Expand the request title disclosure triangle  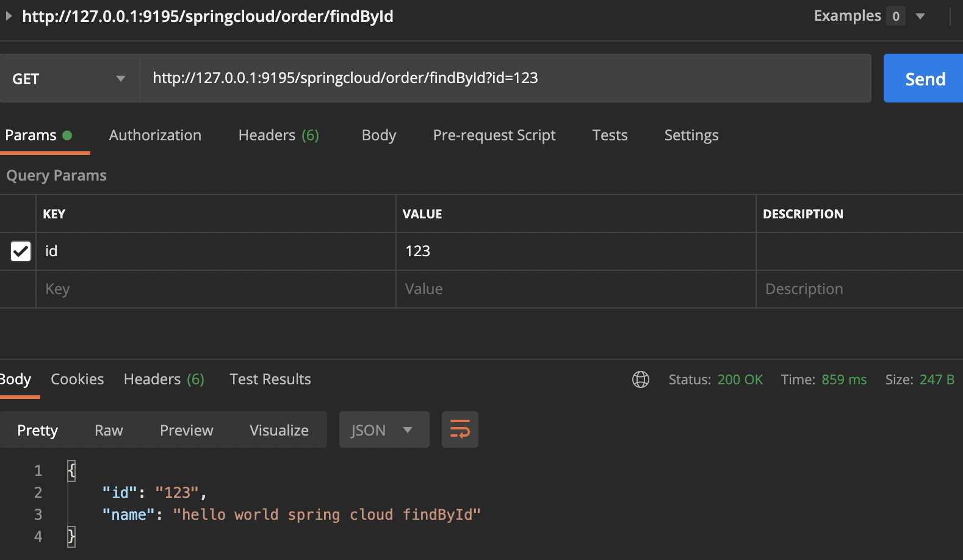pos(9,16)
